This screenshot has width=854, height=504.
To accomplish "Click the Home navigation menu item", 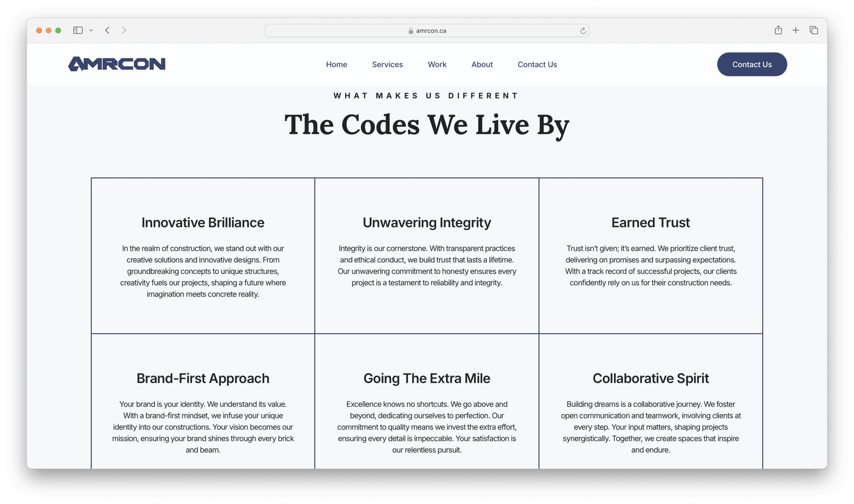I will point(336,64).
